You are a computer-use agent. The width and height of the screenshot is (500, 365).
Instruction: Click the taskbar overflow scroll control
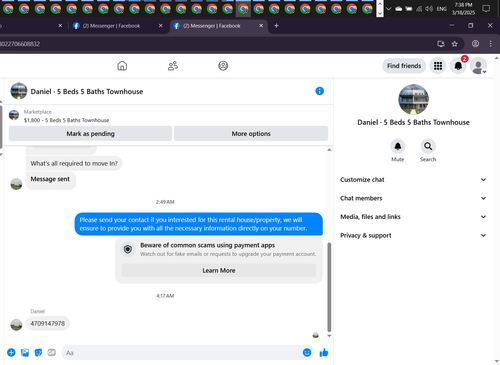pos(380,8)
